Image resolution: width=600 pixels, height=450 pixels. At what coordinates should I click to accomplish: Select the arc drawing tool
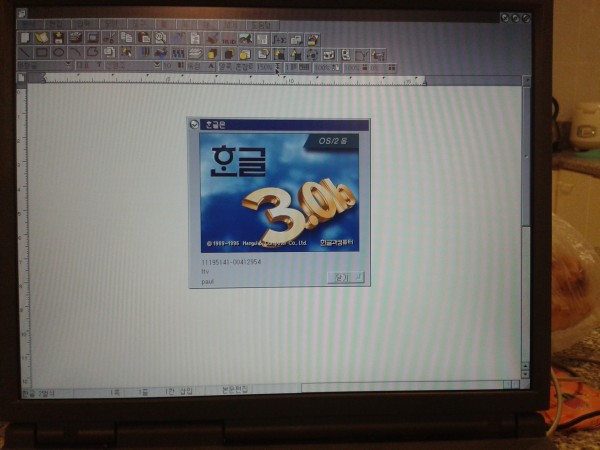click(x=75, y=52)
